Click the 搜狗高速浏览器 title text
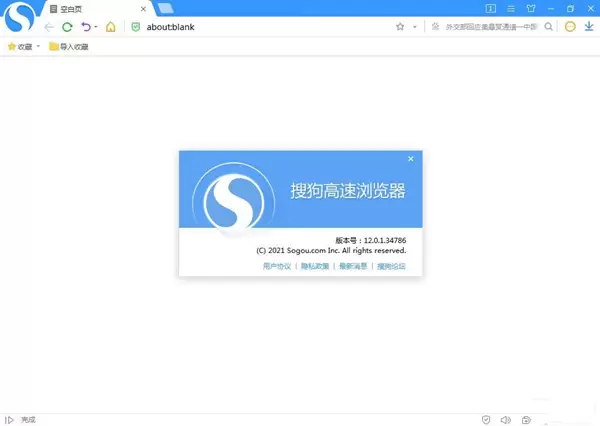 [x=348, y=191]
